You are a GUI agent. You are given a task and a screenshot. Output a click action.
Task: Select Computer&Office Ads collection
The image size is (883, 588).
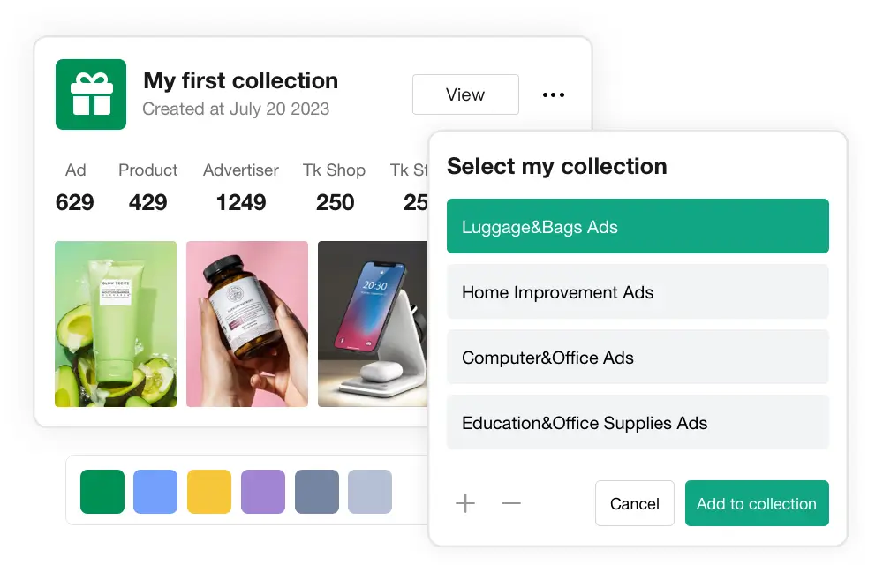click(638, 358)
